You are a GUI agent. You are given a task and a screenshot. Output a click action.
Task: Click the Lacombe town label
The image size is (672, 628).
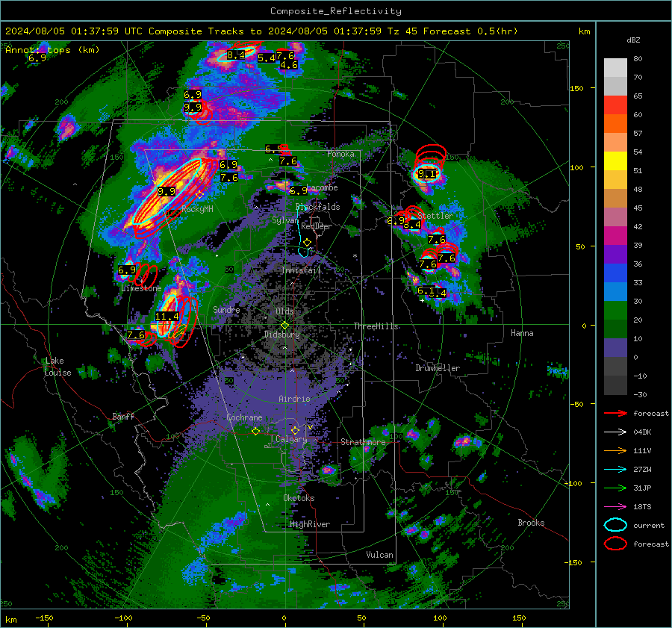pos(324,187)
